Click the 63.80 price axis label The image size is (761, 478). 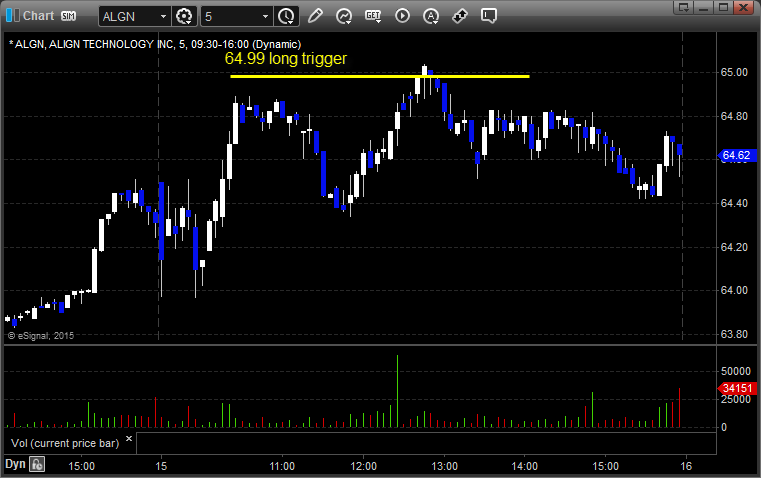coord(734,334)
